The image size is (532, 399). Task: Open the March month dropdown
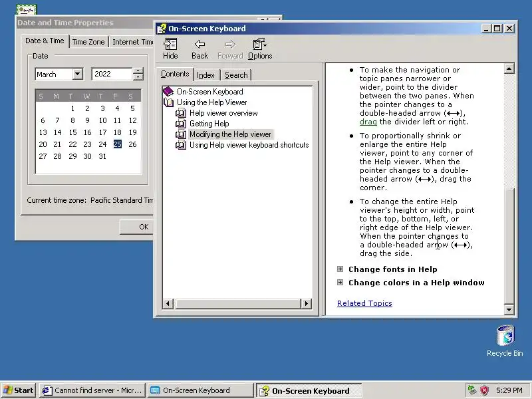click(x=78, y=74)
